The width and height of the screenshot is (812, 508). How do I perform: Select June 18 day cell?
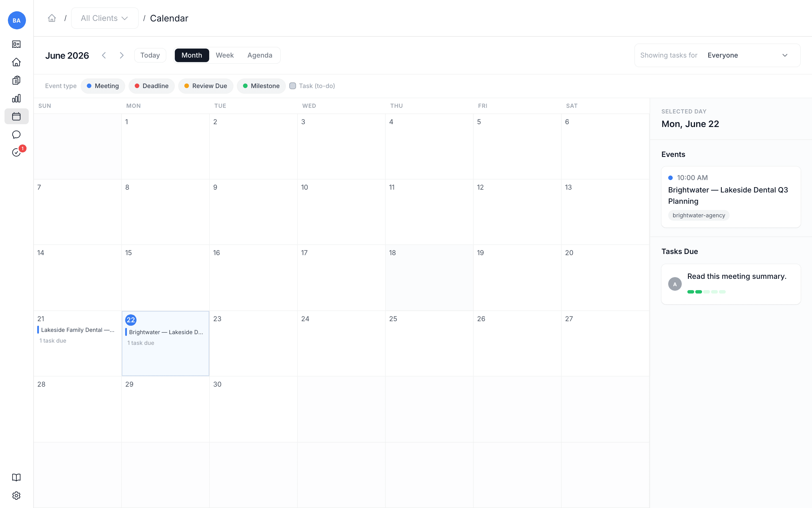(429, 277)
